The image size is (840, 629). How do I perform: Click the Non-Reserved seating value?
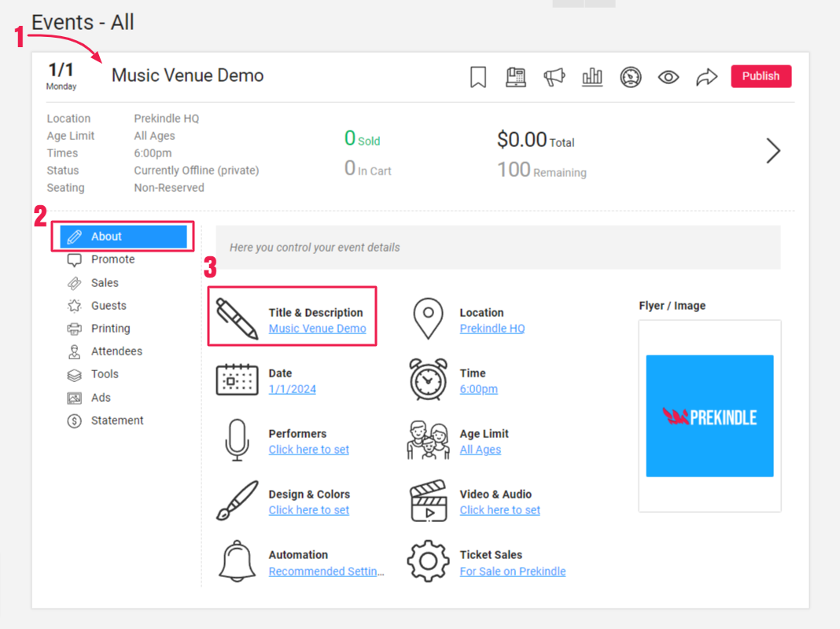[x=169, y=188]
